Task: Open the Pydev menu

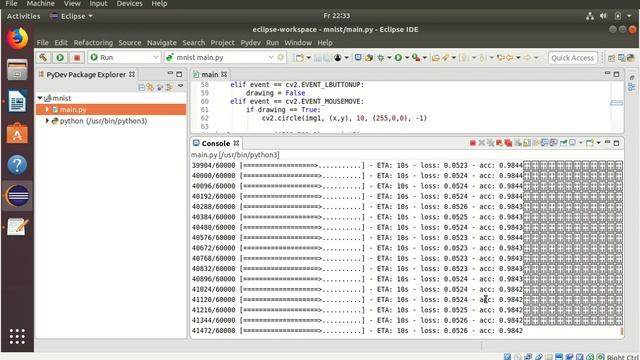Action: (x=250, y=42)
